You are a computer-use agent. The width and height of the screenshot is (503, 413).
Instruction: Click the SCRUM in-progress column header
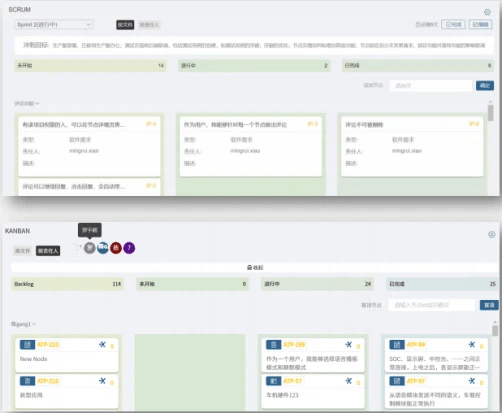point(254,66)
